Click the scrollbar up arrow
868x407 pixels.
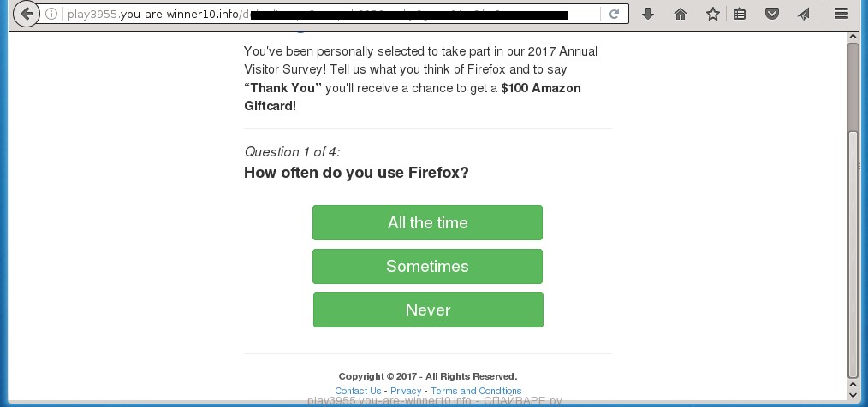[853, 36]
